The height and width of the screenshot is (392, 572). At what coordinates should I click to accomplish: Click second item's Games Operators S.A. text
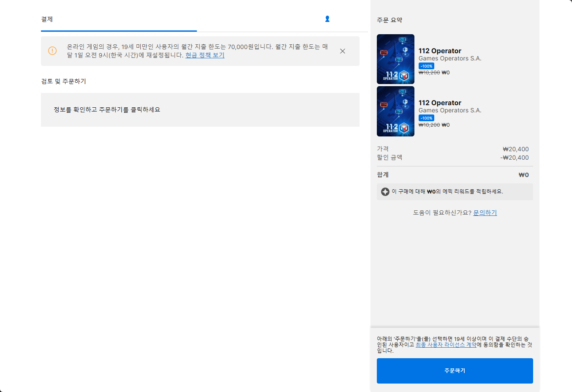pos(450,110)
